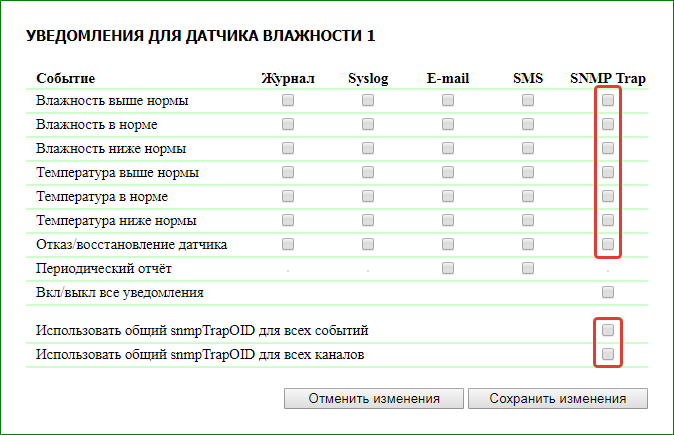Toggle Журнал for Температура ниже нормы
The image size is (674, 435).
click(288, 220)
